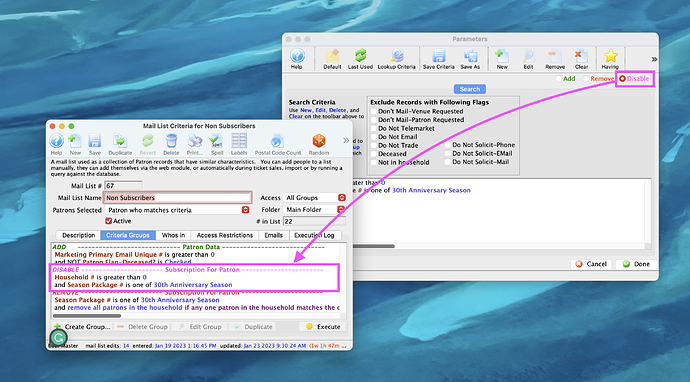The height and width of the screenshot is (382, 690).
Task: Check Do Not Solicit-Mail flag
Action: click(x=448, y=162)
